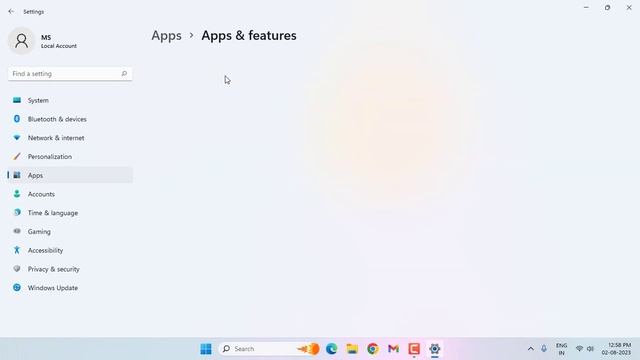Viewport: 640px width, 360px height.
Task: Open Wi-Fi network tray icon
Action: coord(579,349)
